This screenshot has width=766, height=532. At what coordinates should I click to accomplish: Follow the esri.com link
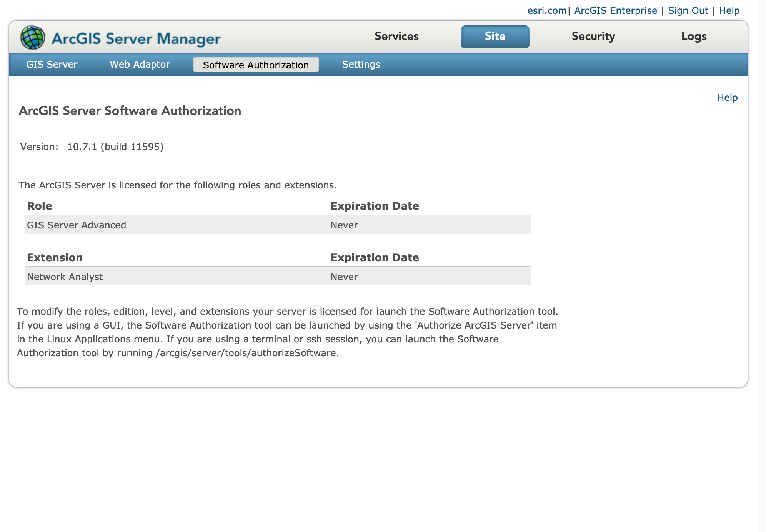coord(547,10)
